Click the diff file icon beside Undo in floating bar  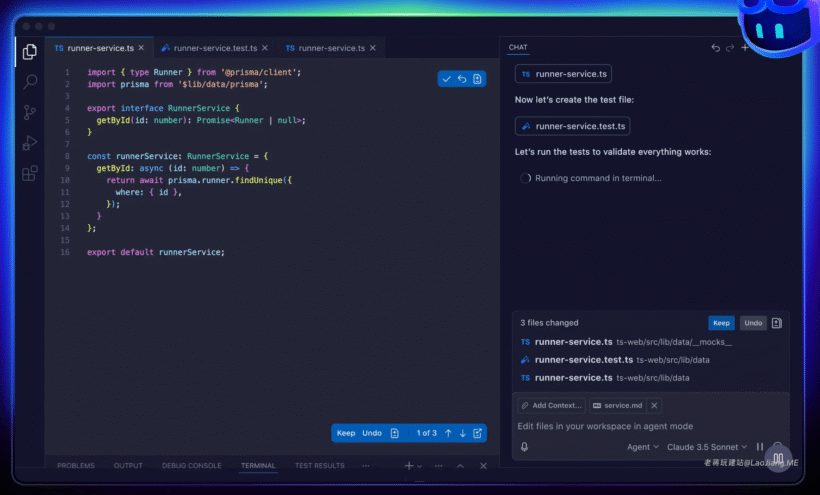[395, 433]
